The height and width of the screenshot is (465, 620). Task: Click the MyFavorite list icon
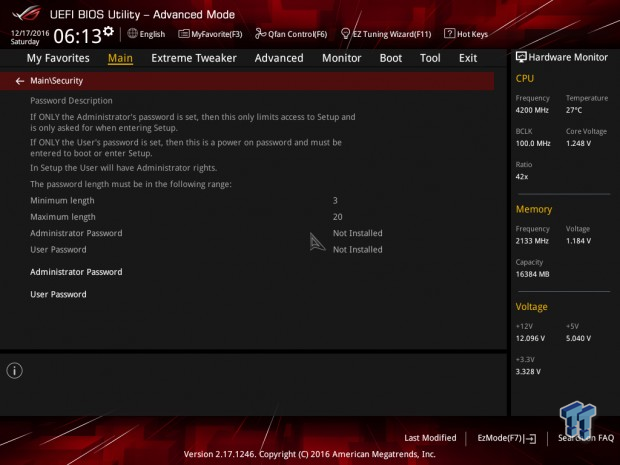pyautogui.click(x=183, y=34)
